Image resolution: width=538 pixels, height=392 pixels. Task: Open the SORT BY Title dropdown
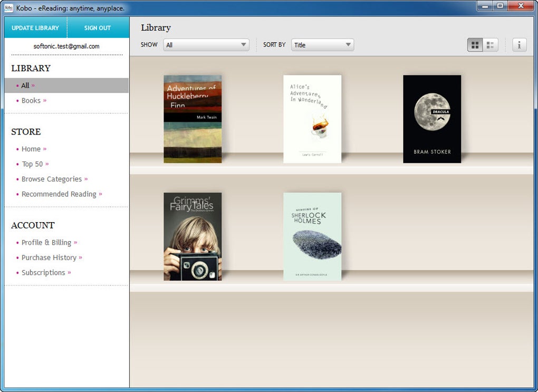coord(322,45)
